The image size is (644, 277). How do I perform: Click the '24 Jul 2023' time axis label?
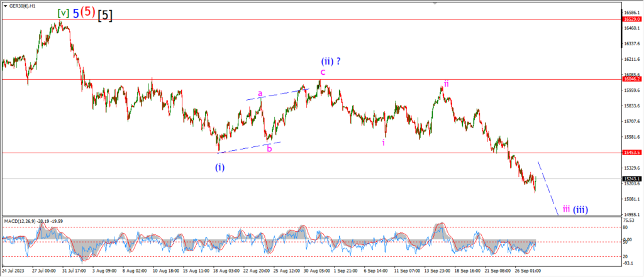[13, 271]
